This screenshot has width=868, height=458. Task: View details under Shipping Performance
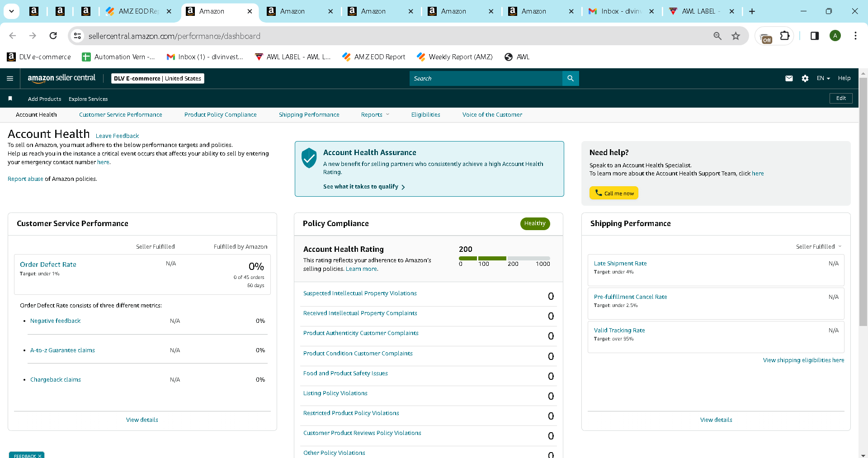(716, 420)
